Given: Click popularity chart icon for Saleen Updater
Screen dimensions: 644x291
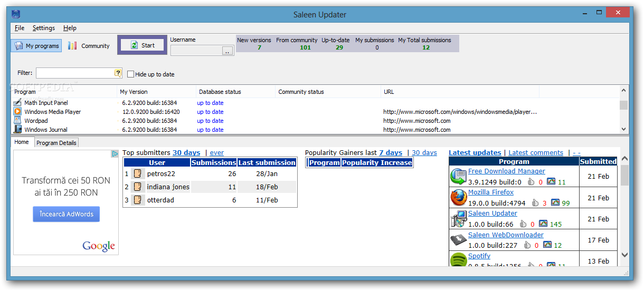Looking at the screenshot, I should click(543, 224).
